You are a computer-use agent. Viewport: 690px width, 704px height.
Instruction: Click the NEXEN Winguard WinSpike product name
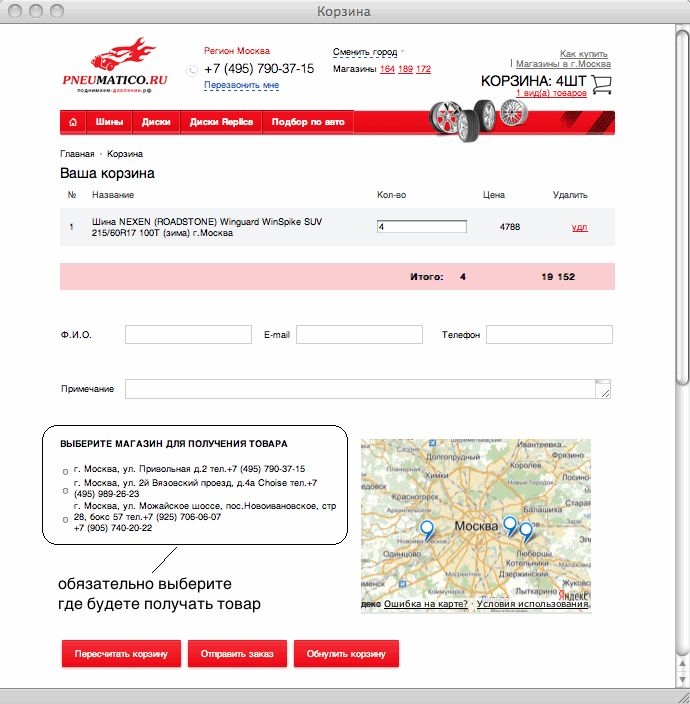207,227
